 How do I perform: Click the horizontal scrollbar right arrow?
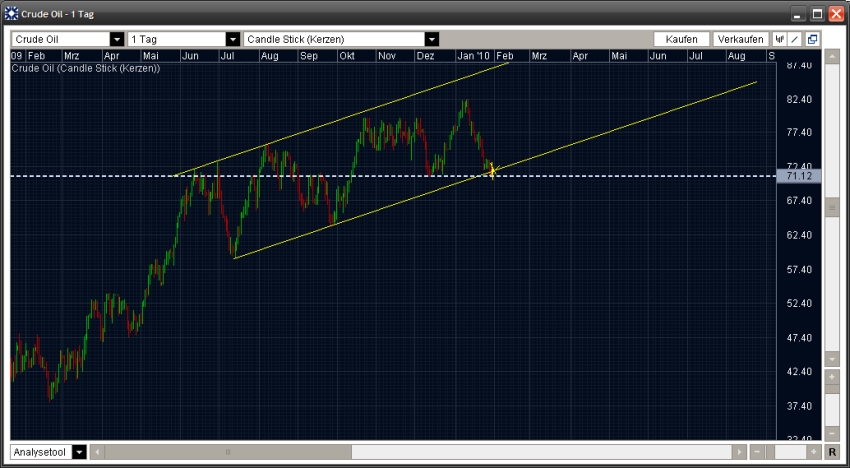(x=739, y=452)
